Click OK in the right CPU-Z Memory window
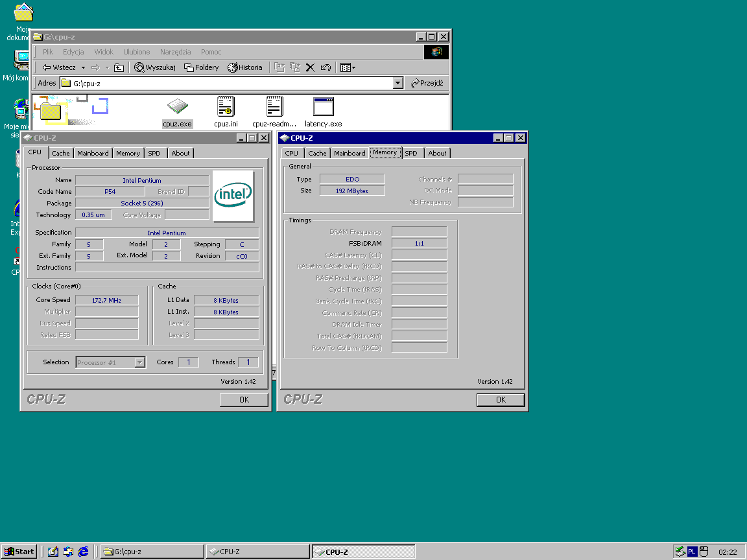Screen dimensions: 747x560 coord(501,399)
